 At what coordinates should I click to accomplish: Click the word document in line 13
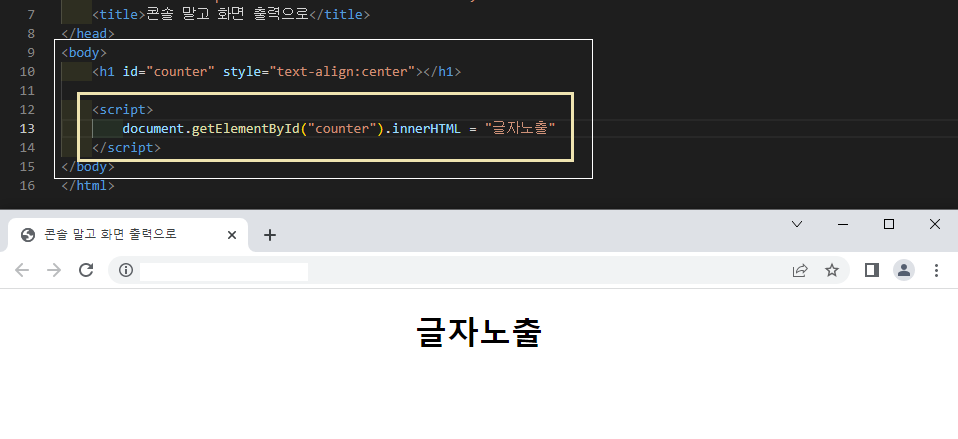point(153,128)
